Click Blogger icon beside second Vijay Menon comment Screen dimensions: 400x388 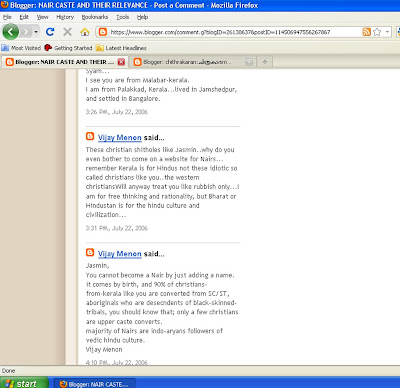coord(90,252)
